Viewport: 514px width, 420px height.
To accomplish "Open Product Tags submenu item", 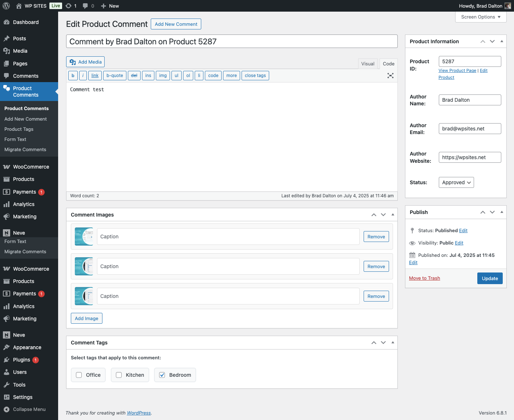I will [19, 129].
